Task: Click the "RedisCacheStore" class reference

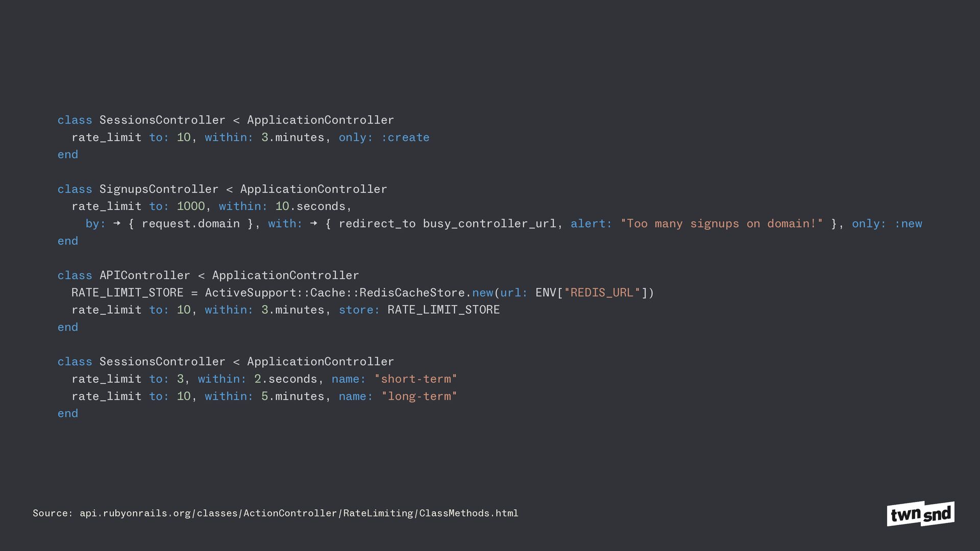Action: 412,293
